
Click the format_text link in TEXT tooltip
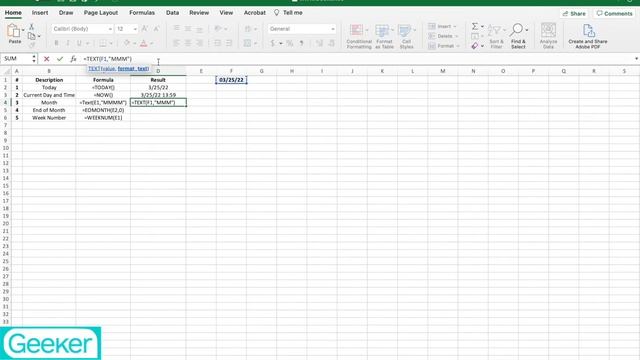point(133,69)
